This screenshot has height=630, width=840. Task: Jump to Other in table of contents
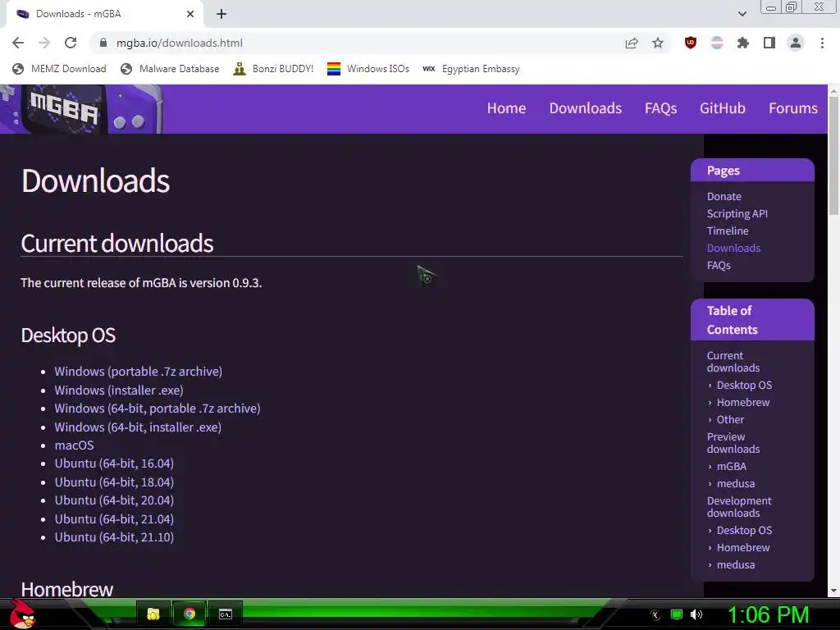[730, 419]
